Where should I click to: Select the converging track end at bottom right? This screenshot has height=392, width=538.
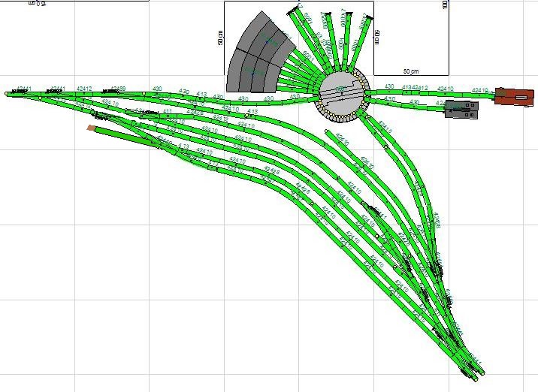(478, 370)
